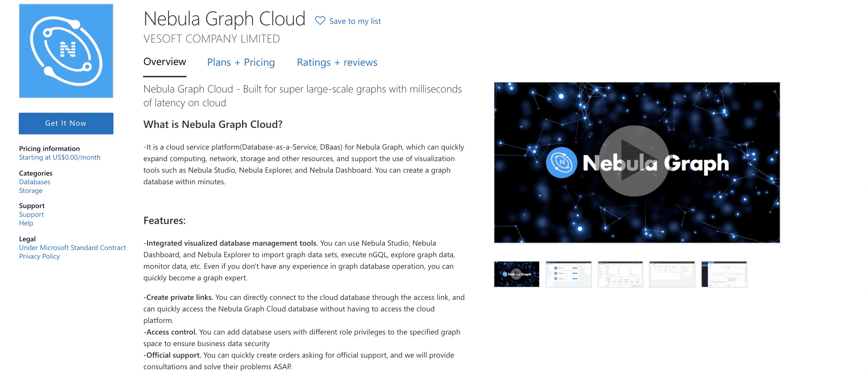868x388 pixels.
Task: Click the Support link under Support section
Action: (x=31, y=214)
